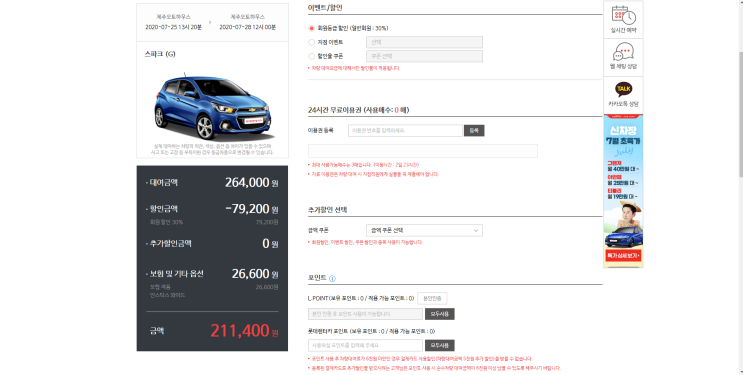Select the 지점 이벤트 radio option
The image size is (743, 375).
[311, 42]
